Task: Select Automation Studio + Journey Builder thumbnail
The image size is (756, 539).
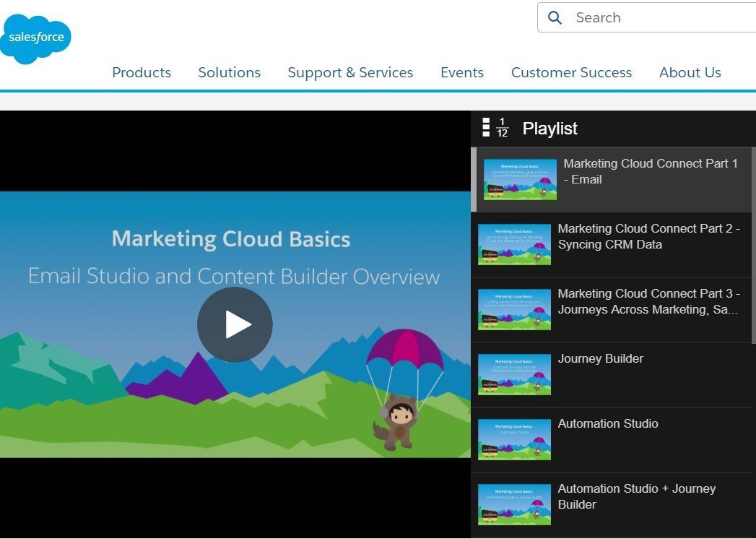Action: pyautogui.click(x=514, y=504)
